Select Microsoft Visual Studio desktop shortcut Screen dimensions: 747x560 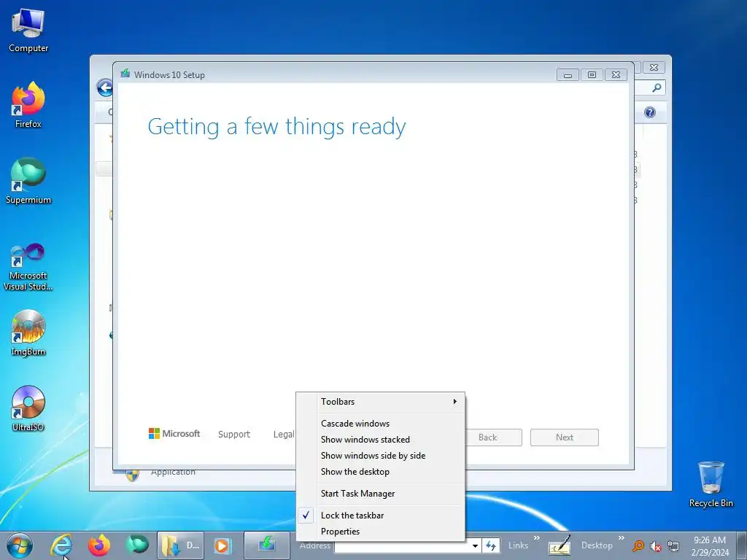tap(28, 267)
